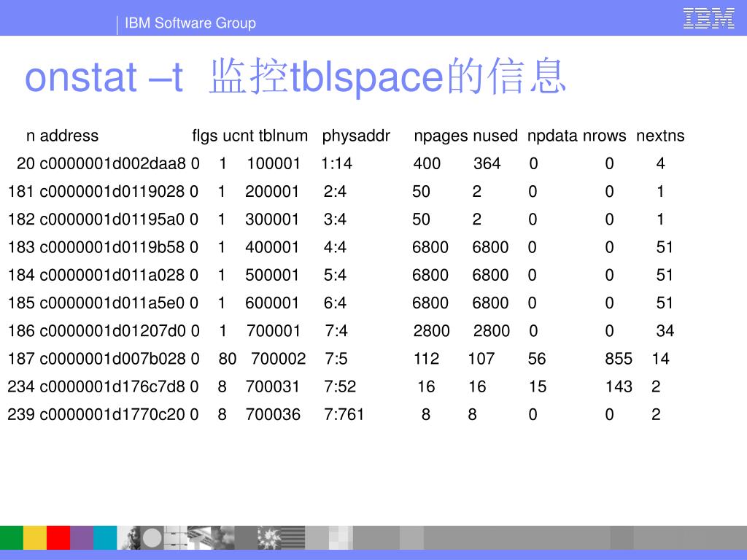Click tblnum value '700001'
Viewport: 747px width, 560px height.
coord(274,331)
